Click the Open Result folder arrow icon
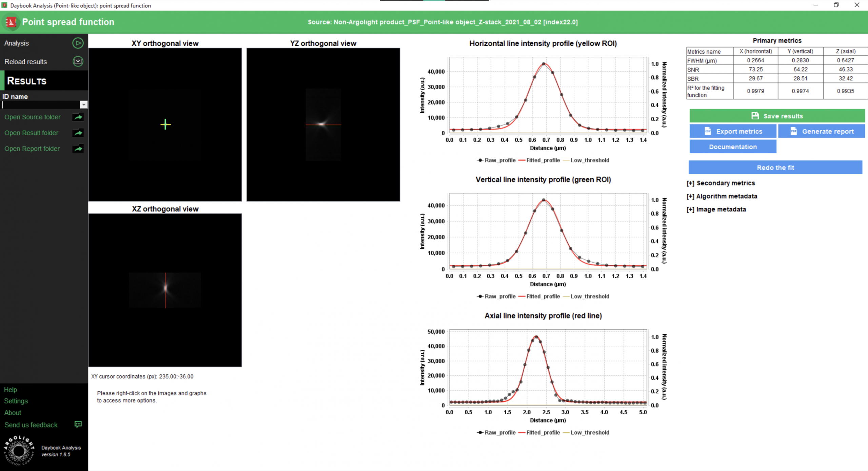Viewport: 868px width, 471px height. (x=78, y=133)
